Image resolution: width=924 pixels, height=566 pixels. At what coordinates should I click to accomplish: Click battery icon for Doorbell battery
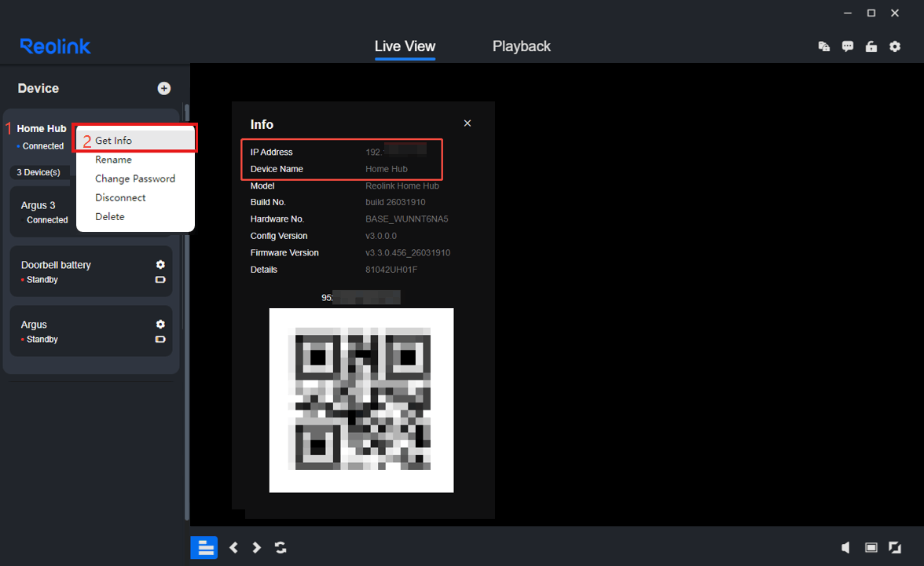click(160, 280)
